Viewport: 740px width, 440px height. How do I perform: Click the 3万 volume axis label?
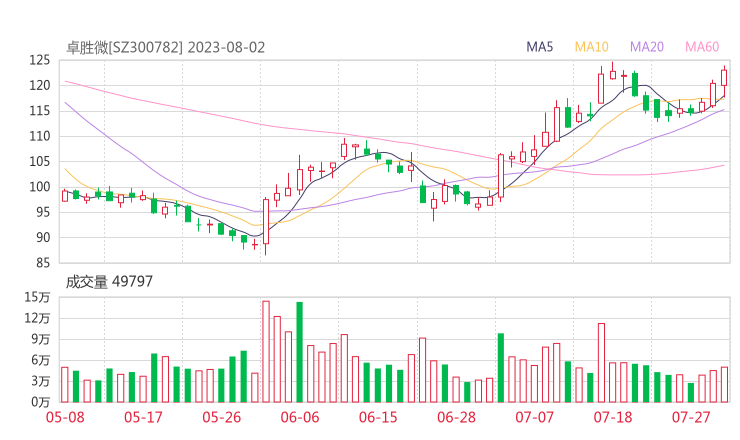pos(41,381)
